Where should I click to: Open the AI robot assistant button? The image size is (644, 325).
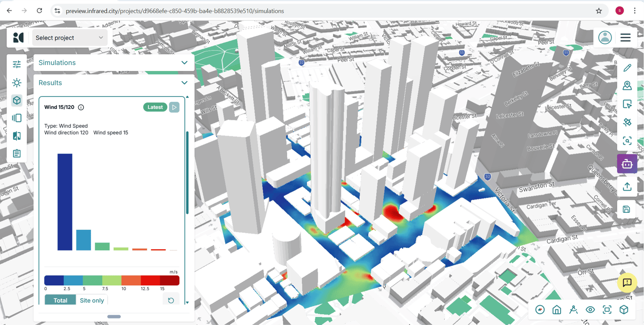point(627,164)
